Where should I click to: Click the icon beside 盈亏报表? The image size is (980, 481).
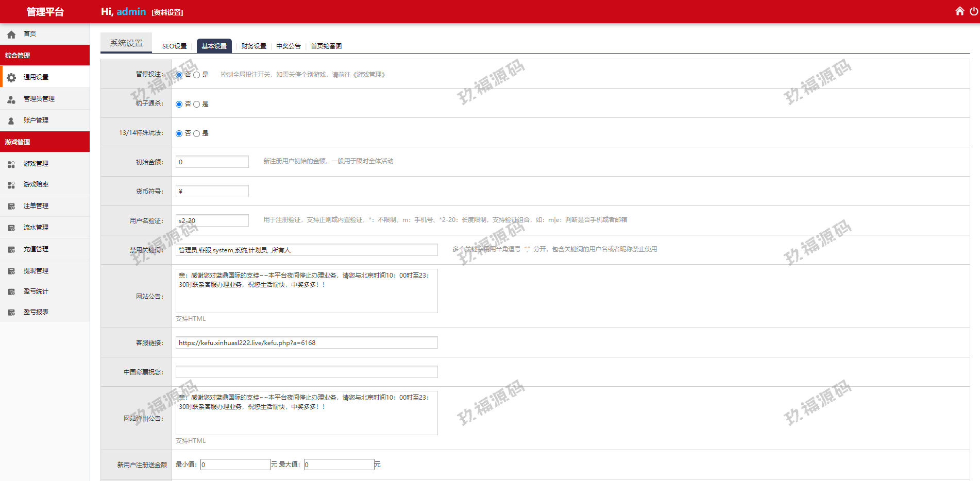click(x=11, y=312)
